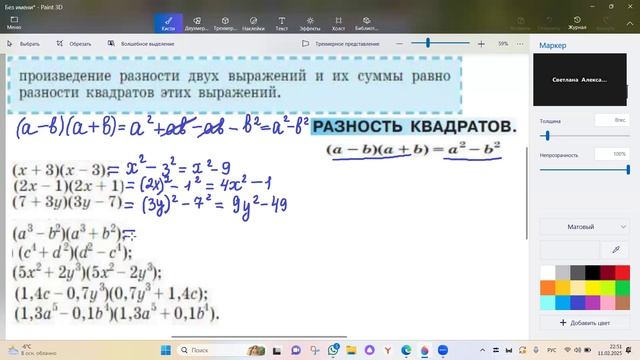Open File Explorer from the taskbar
Screen dimensions: 640x360
351,350
